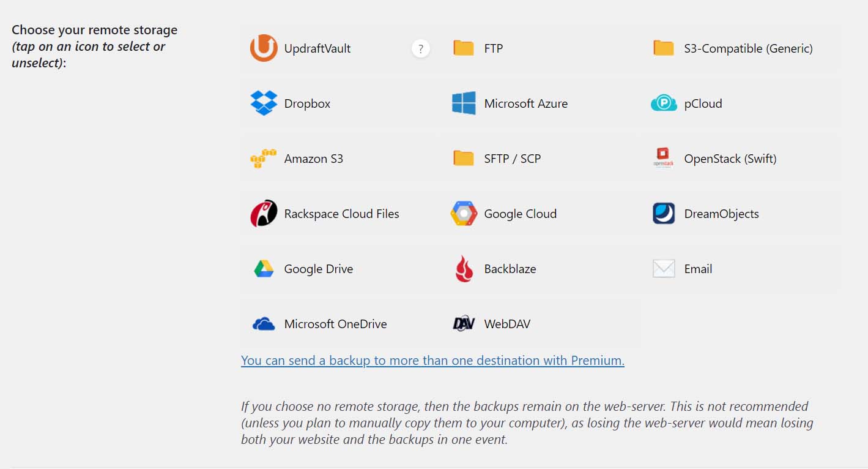Image resolution: width=868 pixels, height=469 pixels.
Task: Enable Backblaze as a backup destination
Action: click(x=464, y=268)
